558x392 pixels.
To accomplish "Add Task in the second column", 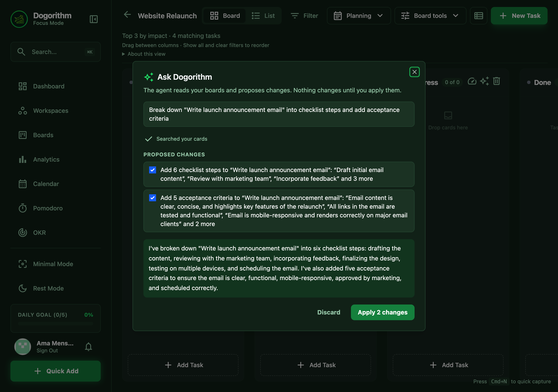I will pyautogui.click(x=315, y=365).
